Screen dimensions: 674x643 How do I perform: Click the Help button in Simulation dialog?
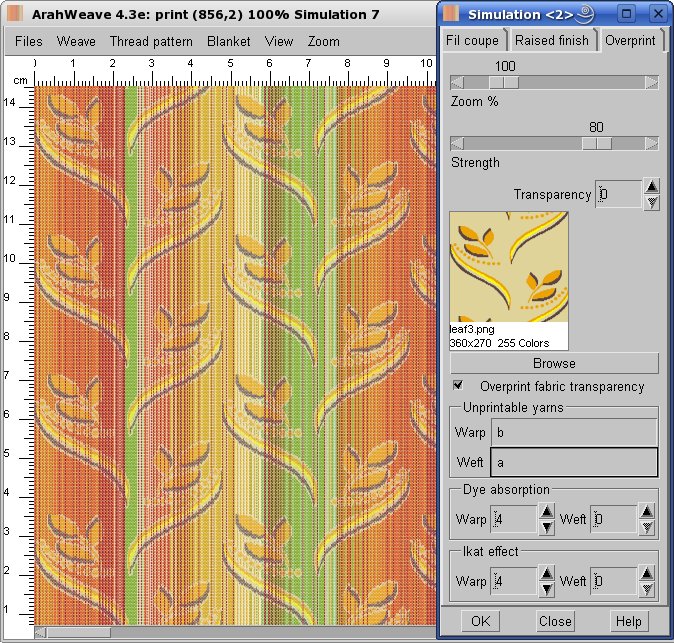[x=628, y=620]
